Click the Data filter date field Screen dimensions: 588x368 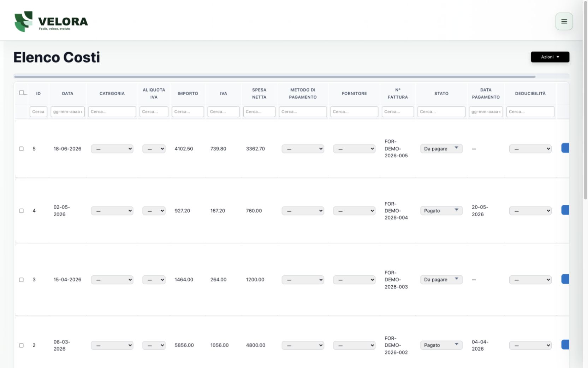(x=68, y=112)
